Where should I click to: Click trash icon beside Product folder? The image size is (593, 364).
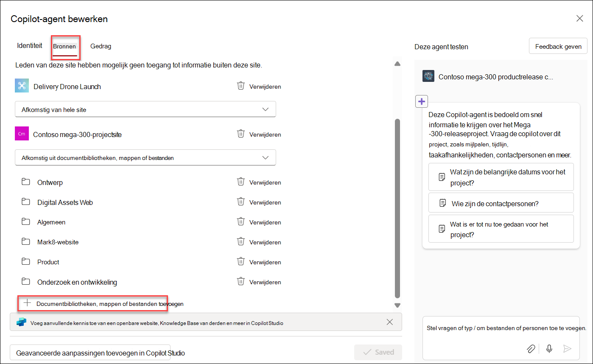(241, 262)
